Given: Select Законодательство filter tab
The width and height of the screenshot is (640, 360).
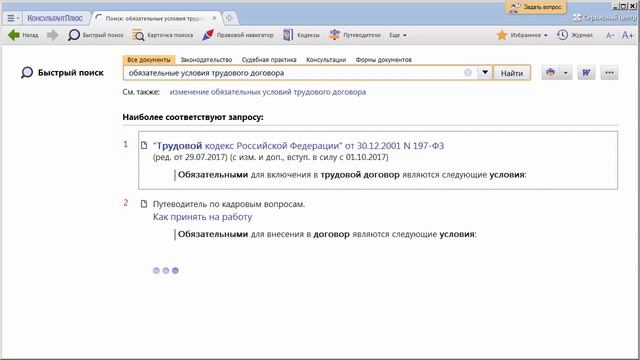Looking at the screenshot, I should [206, 60].
